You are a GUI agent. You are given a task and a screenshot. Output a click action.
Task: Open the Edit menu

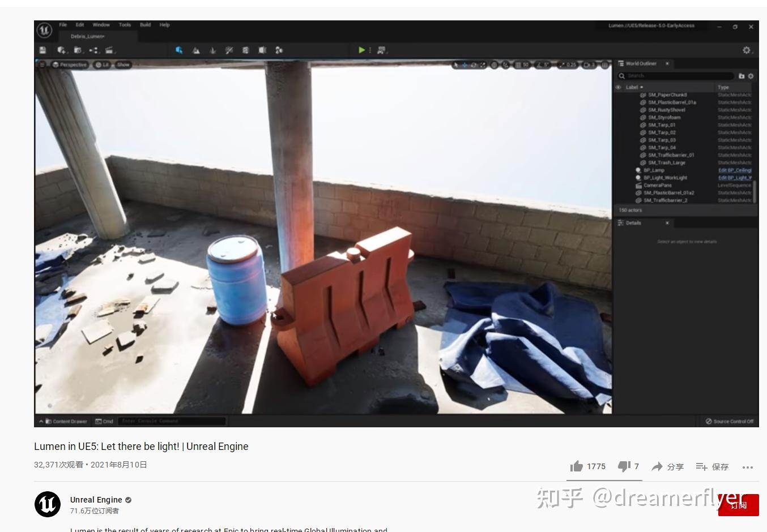point(79,25)
